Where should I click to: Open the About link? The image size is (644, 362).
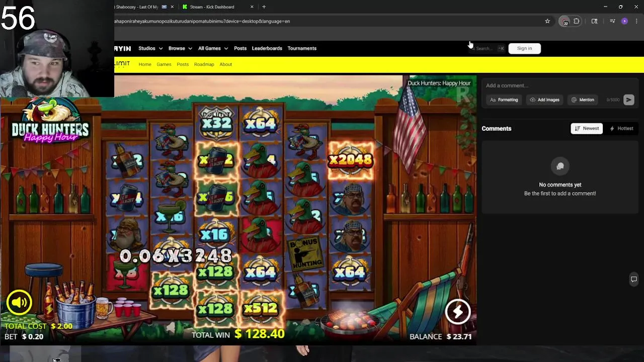click(225, 64)
